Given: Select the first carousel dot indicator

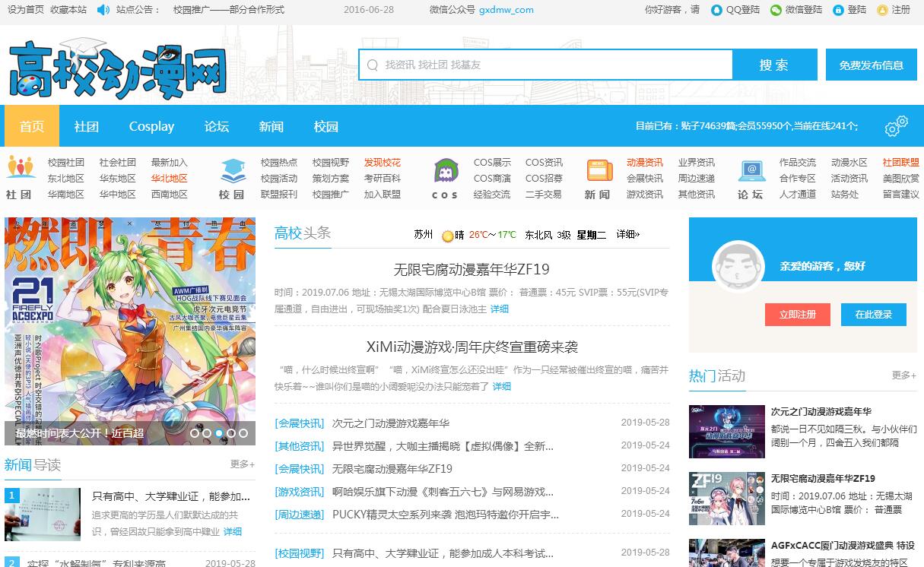Looking at the screenshot, I should click(195, 433).
